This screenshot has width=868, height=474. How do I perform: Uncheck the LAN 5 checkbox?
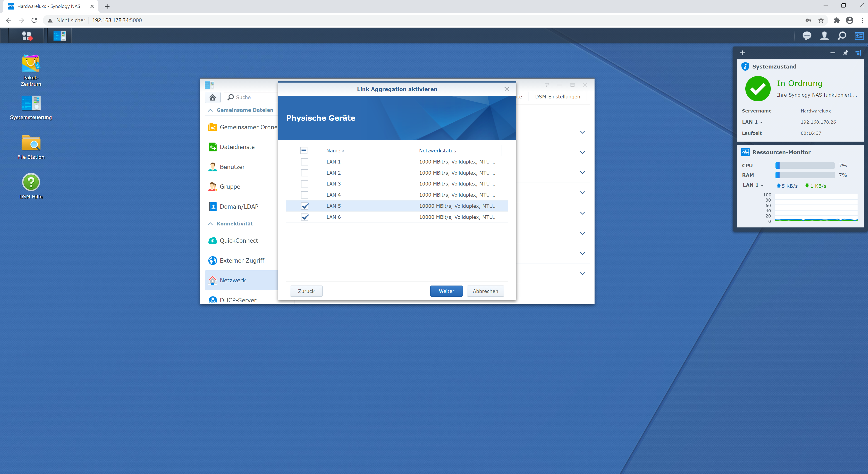pos(304,206)
